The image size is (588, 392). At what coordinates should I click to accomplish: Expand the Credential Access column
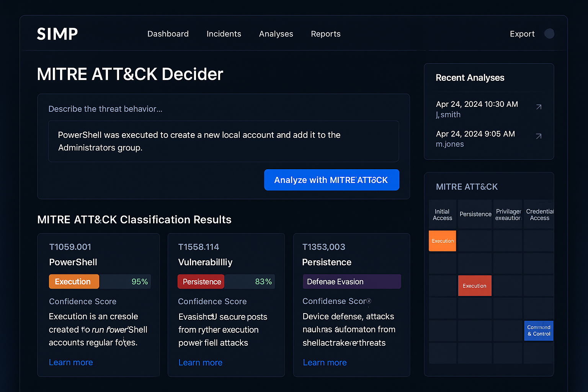pos(539,214)
